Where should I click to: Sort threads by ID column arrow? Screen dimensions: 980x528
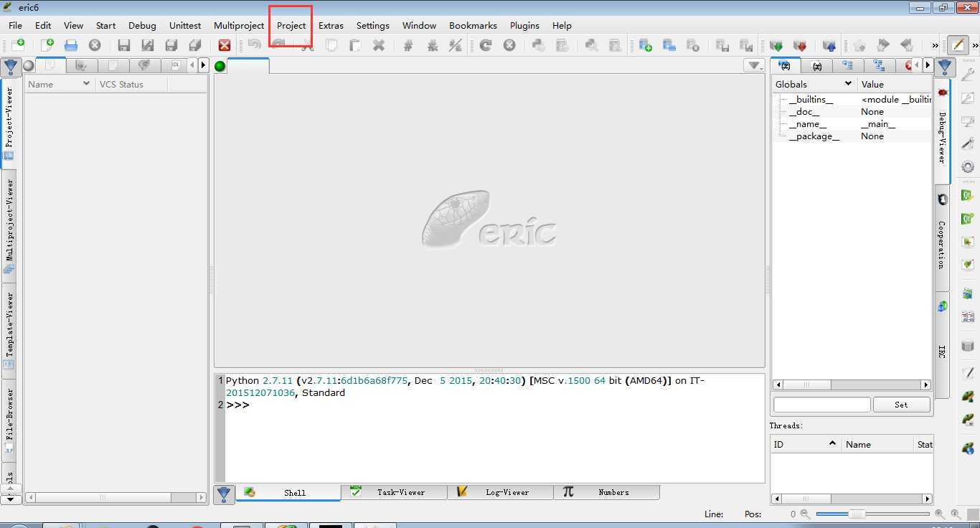pos(832,443)
